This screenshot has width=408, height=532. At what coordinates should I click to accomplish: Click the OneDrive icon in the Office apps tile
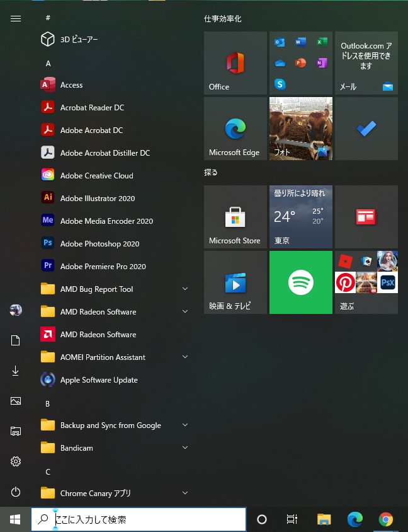pyautogui.click(x=280, y=63)
